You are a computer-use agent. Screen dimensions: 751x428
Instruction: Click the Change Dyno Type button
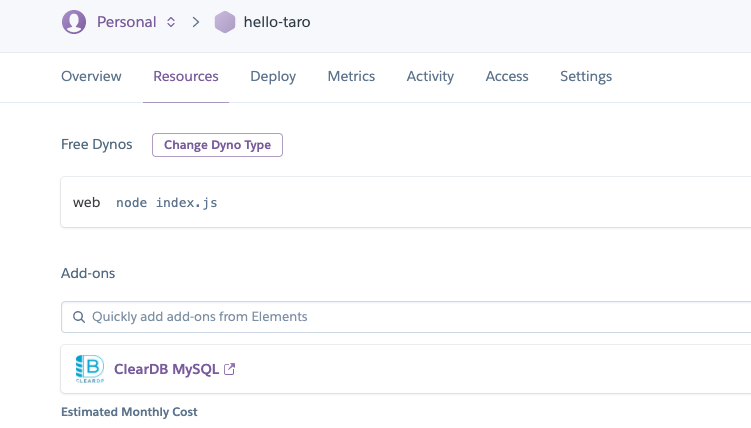tap(217, 145)
